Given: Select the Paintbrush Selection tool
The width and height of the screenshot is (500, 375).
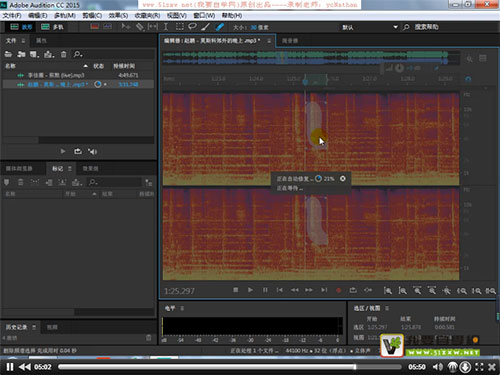Looking at the screenshot, I should tap(206, 27).
